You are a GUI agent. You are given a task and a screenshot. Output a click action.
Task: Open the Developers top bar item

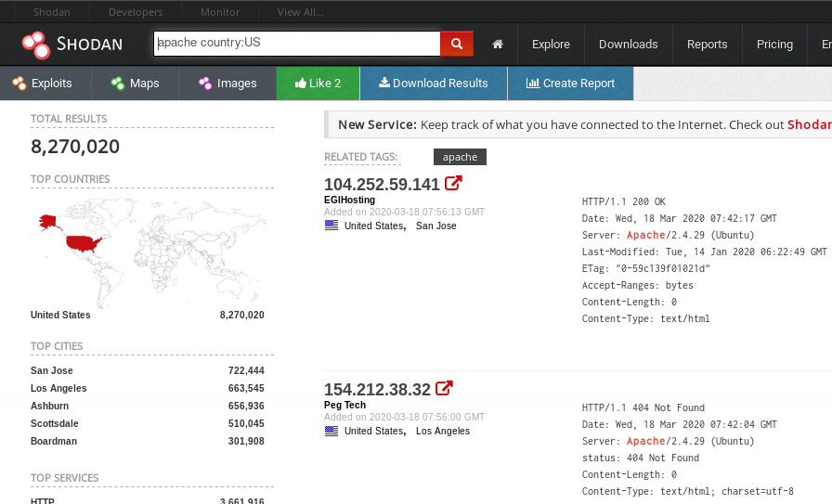[136, 12]
